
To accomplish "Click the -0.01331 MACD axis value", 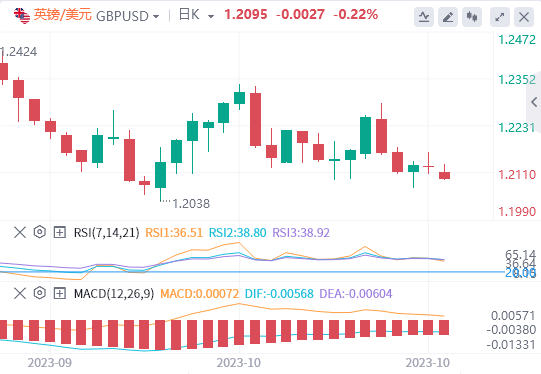I will point(511,345).
